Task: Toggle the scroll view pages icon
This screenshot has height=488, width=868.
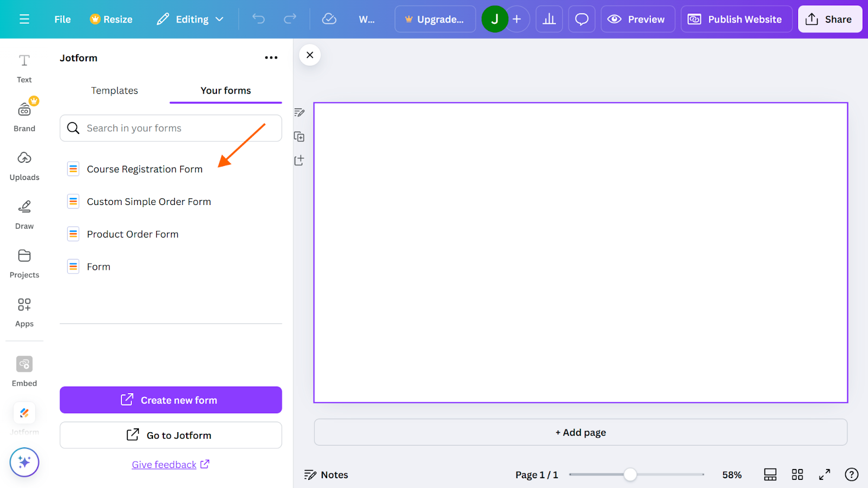Action: coord(770,475)
